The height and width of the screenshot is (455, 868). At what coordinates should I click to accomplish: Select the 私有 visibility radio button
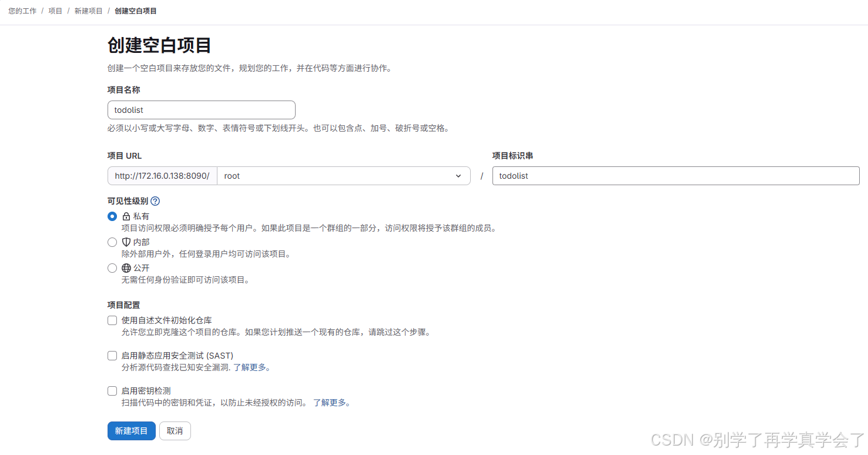point(112,216)
